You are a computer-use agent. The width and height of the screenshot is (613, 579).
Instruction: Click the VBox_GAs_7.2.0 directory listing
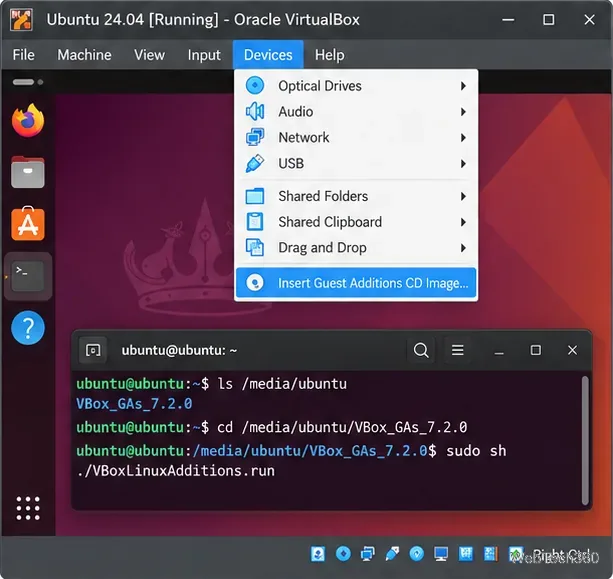pos(134,403)
